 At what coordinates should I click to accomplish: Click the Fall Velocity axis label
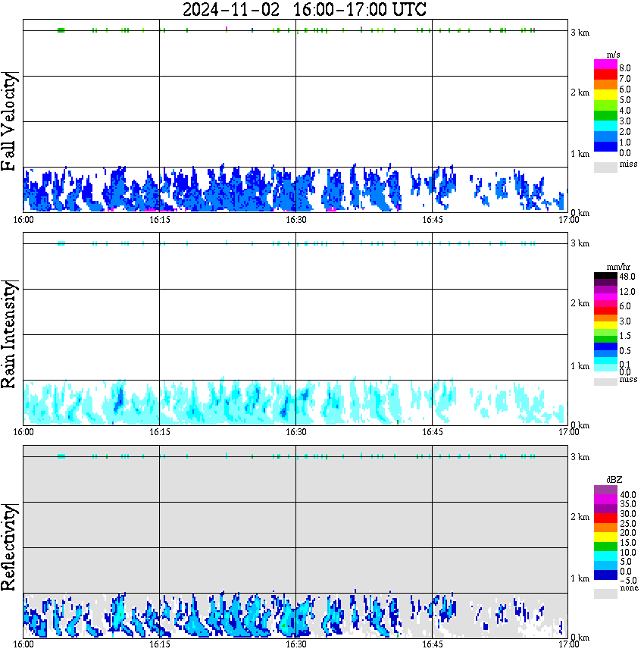point(8,122)
